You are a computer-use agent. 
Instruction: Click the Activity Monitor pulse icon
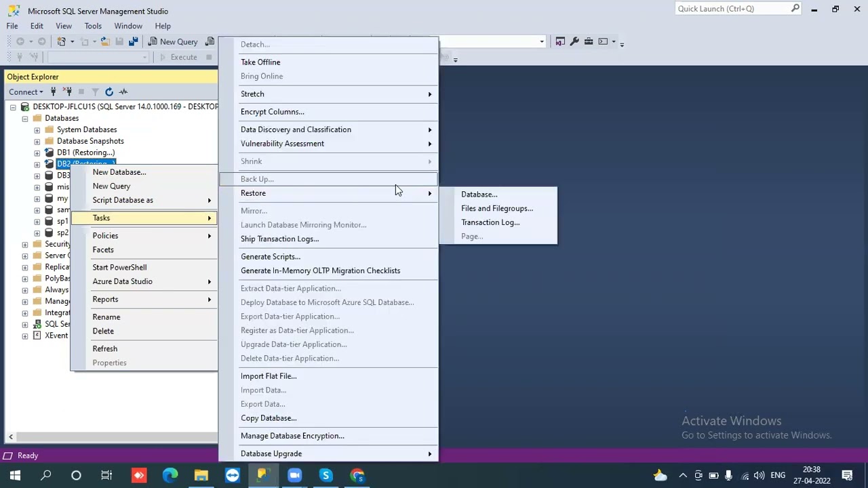123,91
